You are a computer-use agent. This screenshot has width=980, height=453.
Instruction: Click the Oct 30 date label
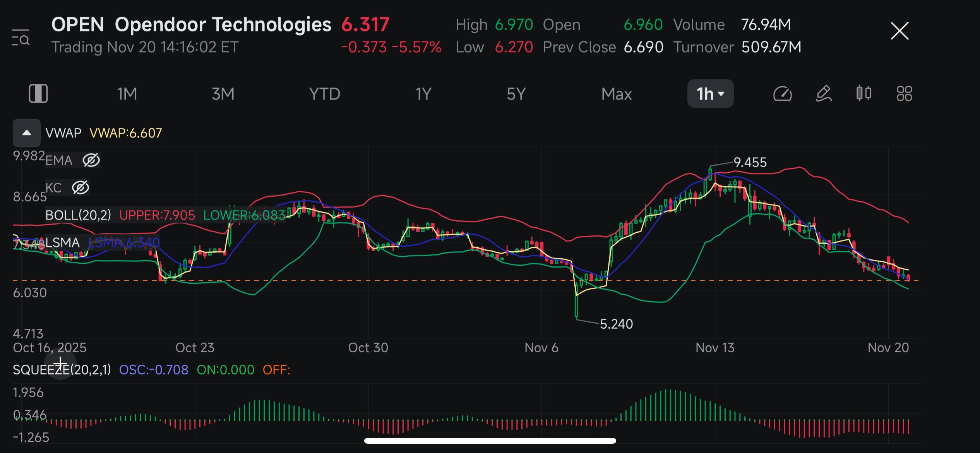pyautogui.click(x=368, y=348)
